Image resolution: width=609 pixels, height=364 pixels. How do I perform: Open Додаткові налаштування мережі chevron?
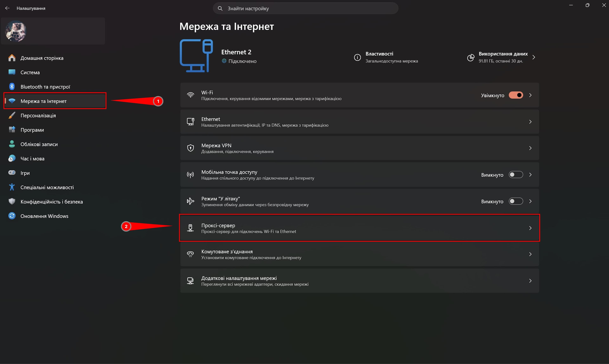pyautogui.click(x=530, y=281)
